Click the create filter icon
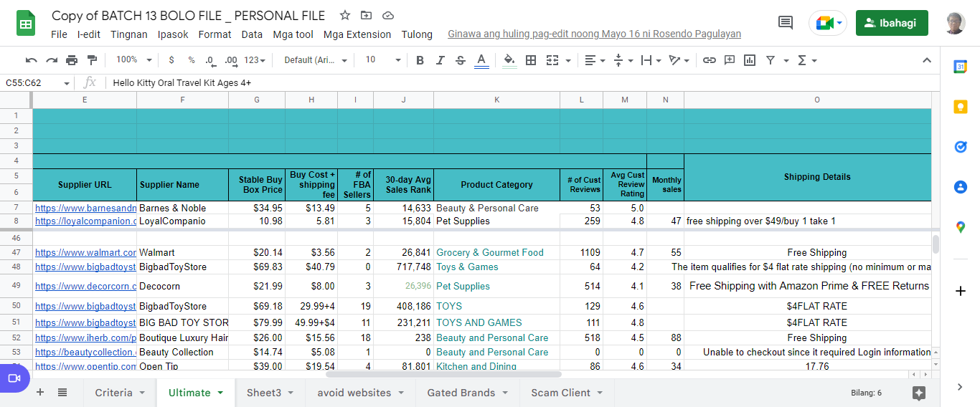980x407 pixels. click(x=771, y=60)
